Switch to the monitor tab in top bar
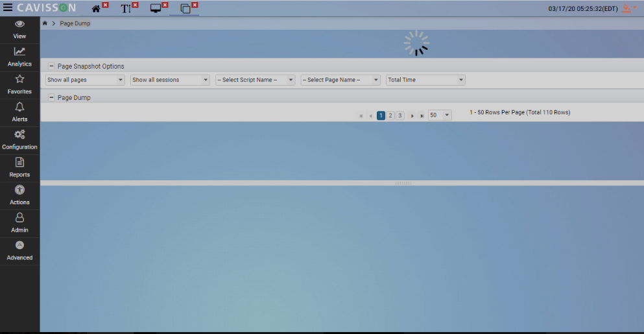Screen dimensions: 644x334 [x=155, y=8]
